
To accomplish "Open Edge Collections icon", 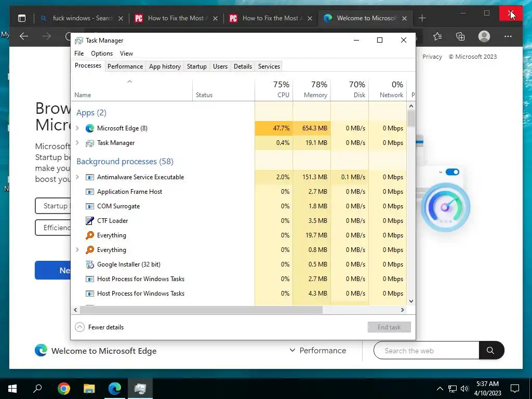I will pyautogui.click(x=460, y=36).
